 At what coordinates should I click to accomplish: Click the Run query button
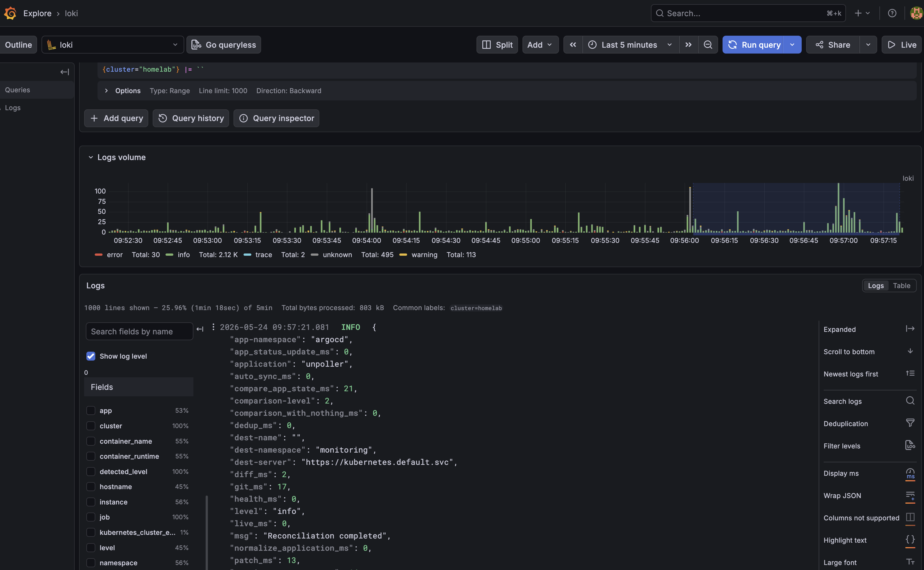pyautogui.click(x=753, y=45)
